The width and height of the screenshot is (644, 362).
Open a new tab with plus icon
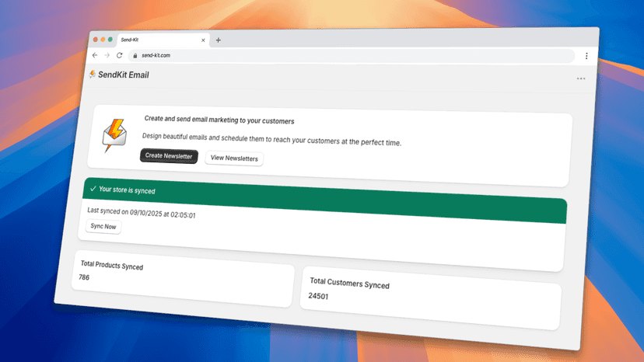(x=218, y=40)
